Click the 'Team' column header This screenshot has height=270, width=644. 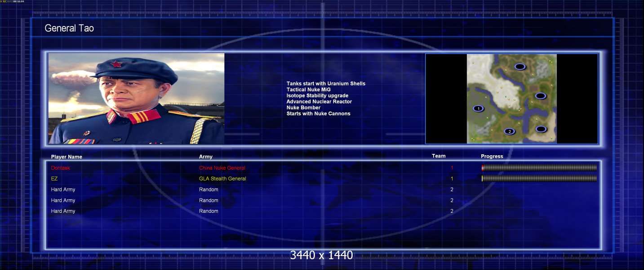click(439, 156)
